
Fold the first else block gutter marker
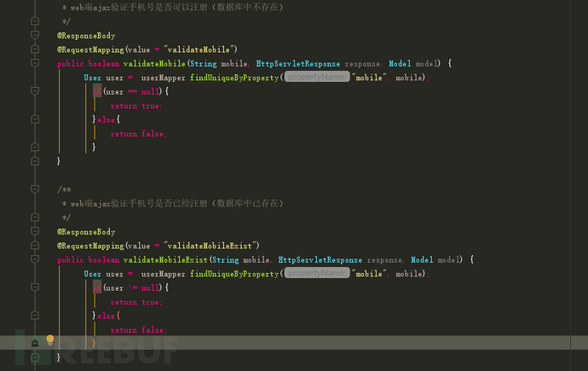(35, 119)
